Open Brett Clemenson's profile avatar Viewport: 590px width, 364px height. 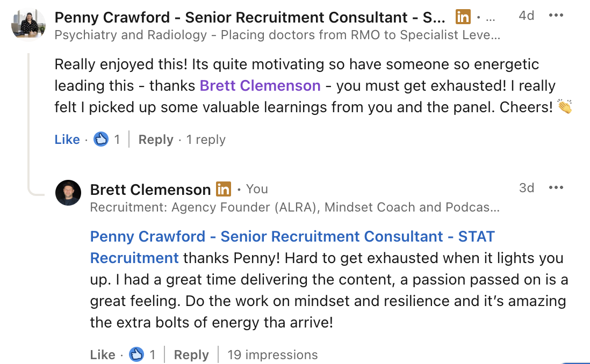coord(68,193)
